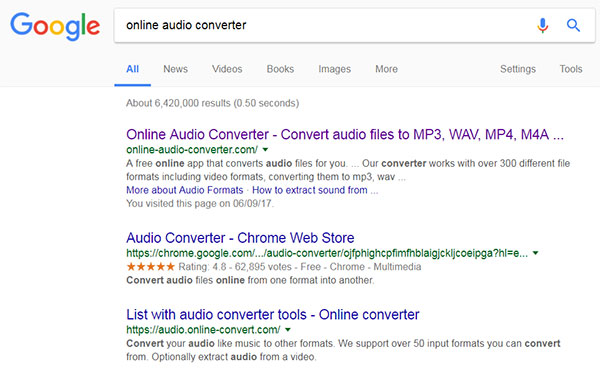The image size is (600, 376).
Task: Click 'Convert your audio like music' snippet
Action: pyautogui.click(x=343, y=350)
